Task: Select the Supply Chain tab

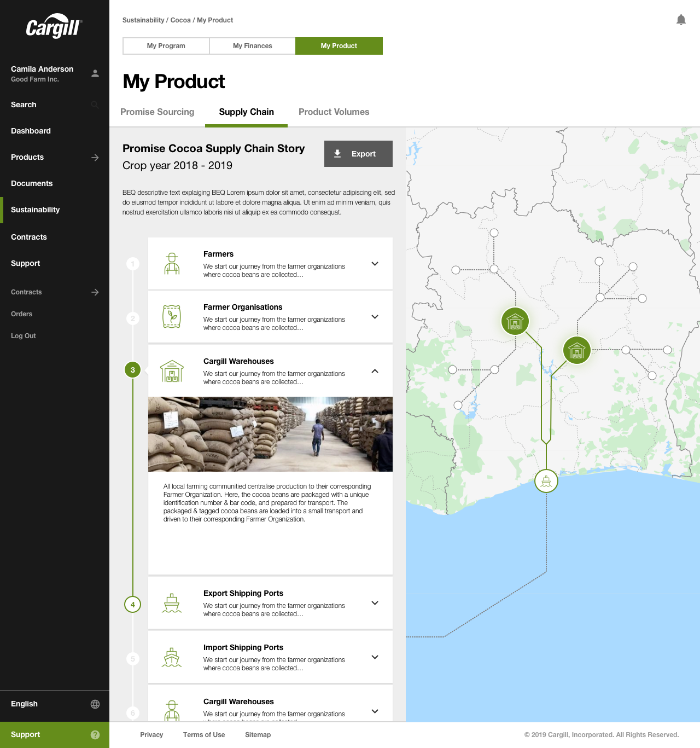Action: (247, 112)
